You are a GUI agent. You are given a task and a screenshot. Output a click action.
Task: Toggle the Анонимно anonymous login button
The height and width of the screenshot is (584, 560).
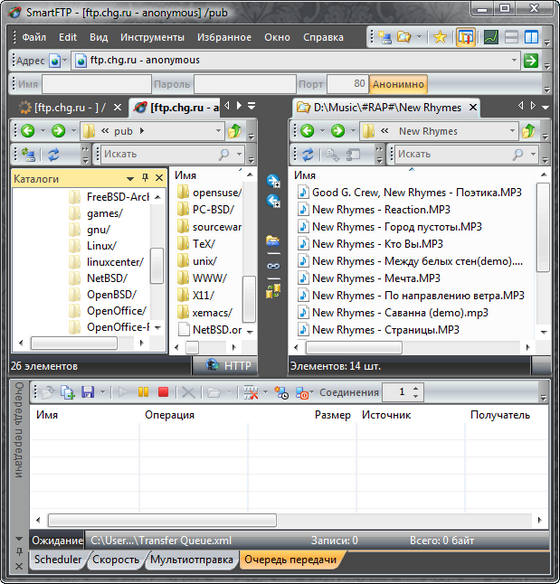point(398,84)
